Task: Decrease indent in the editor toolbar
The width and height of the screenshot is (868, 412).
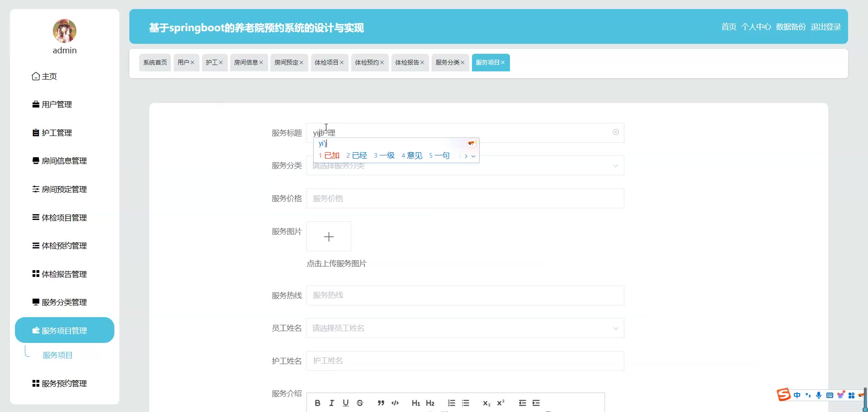Action: (x=522, y=403)
